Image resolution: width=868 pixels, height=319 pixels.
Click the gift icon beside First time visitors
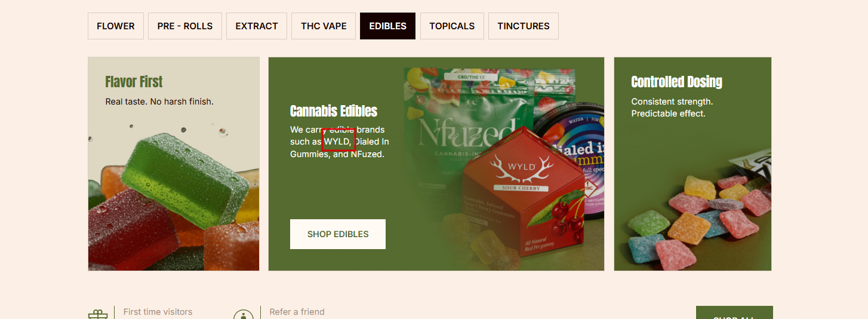98,314
